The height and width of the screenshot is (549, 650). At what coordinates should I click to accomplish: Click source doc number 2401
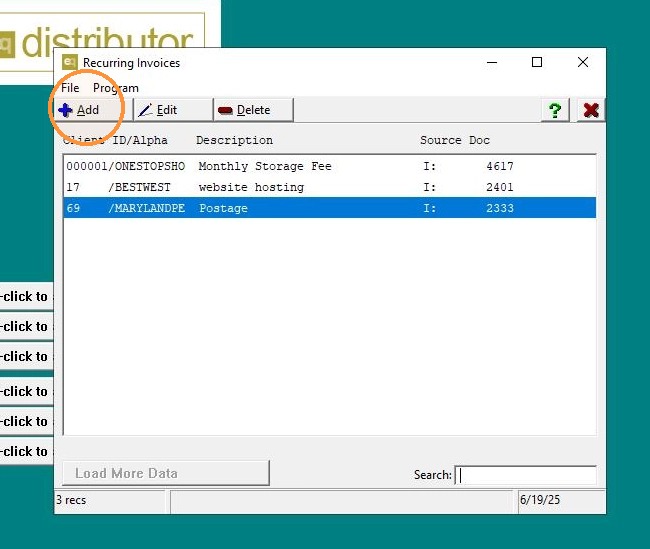500,187
